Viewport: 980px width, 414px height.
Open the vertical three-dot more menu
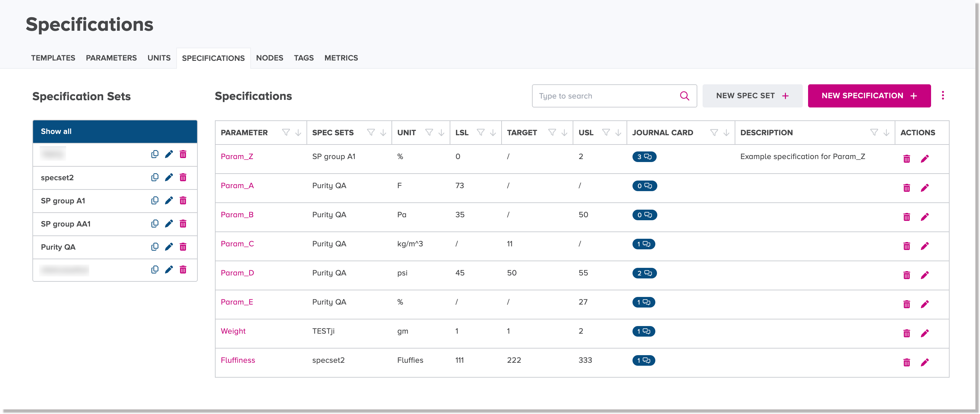pos(942,96)
